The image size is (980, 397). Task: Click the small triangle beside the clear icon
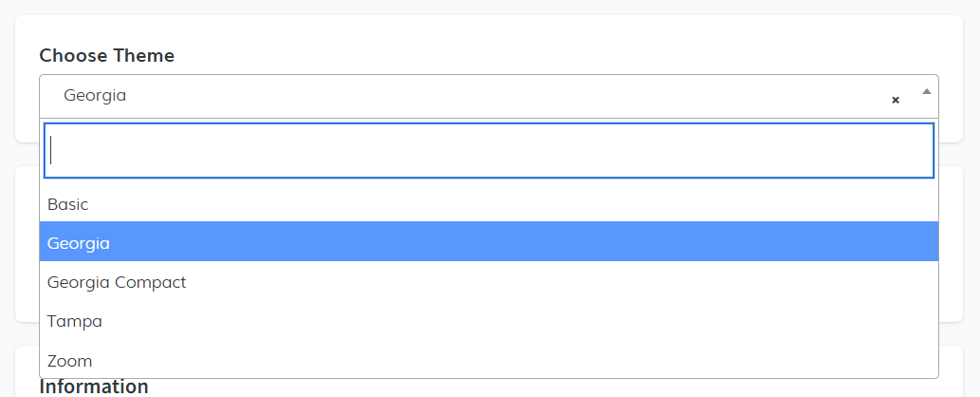point(926,91)
